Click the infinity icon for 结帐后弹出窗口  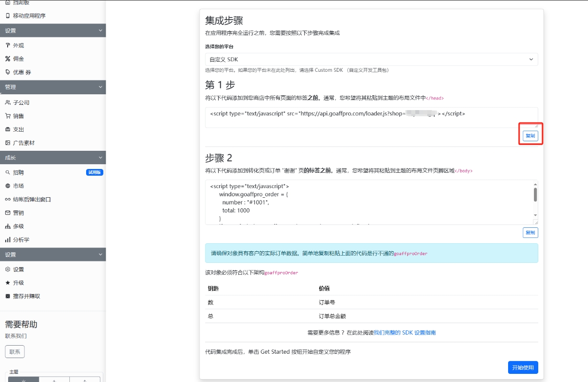8,200
